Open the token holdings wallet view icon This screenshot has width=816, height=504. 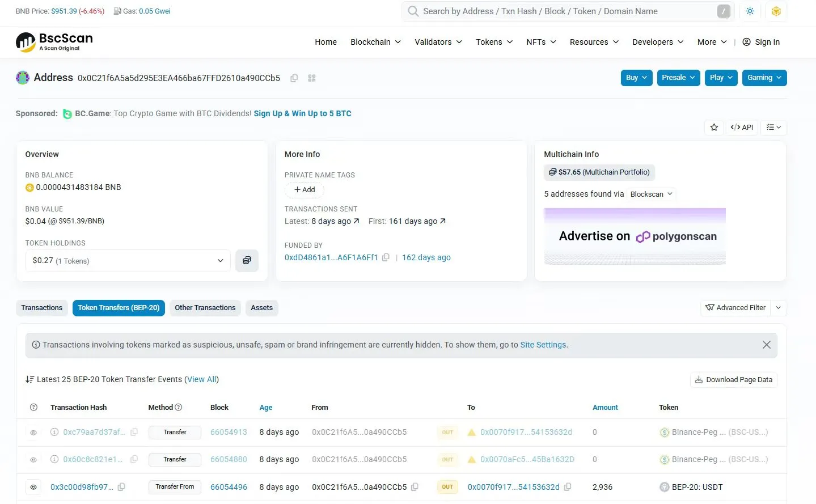(x=247, y=261)
